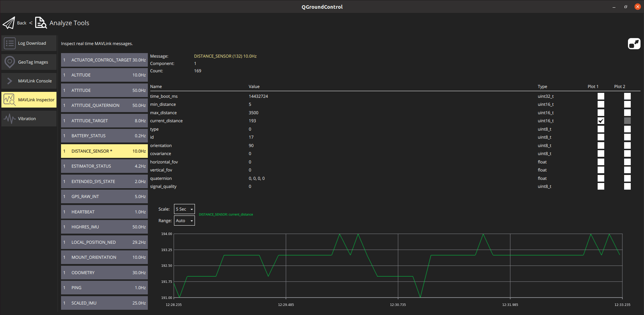Viewport: 644px width, 315px height.
Task: Select the HEARTBEAT message entry
Action: (104, 212)
